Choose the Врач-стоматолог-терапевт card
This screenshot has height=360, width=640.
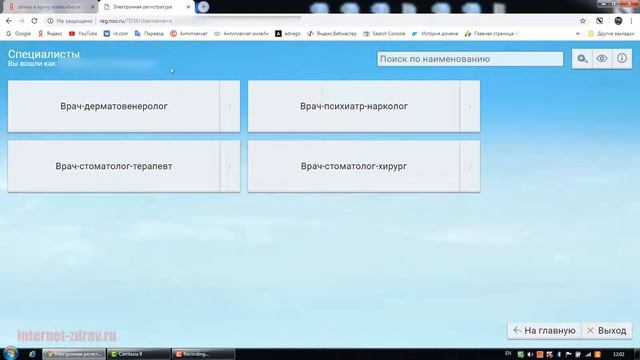(113, 166)
